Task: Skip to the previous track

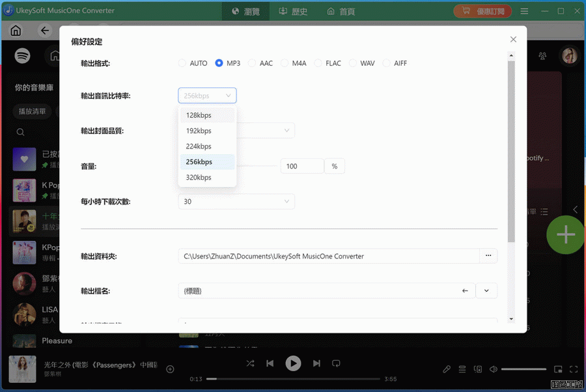Action: pyautogui.click(x=270, y=363)
